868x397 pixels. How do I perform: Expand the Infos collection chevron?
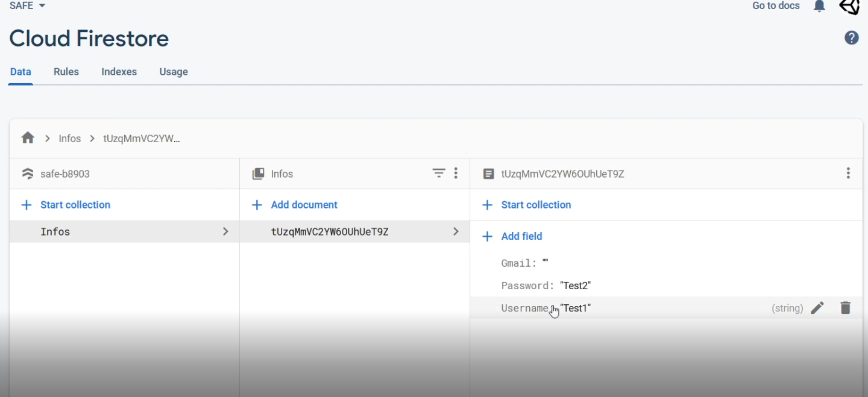point(225,231)
